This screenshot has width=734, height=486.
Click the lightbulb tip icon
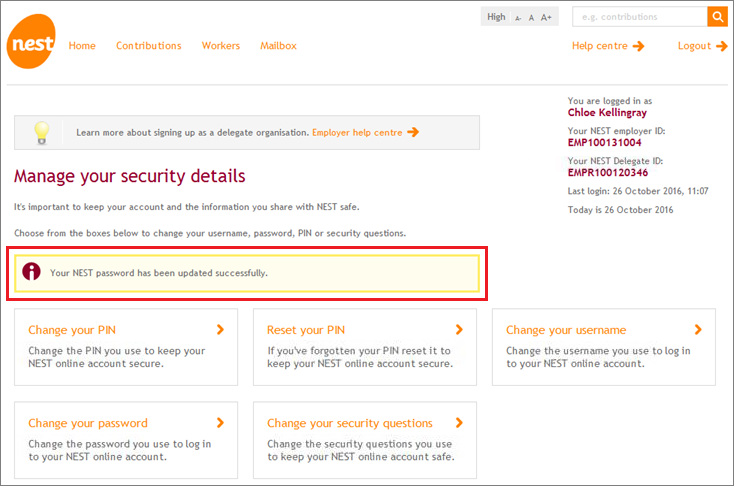(42, 133)
